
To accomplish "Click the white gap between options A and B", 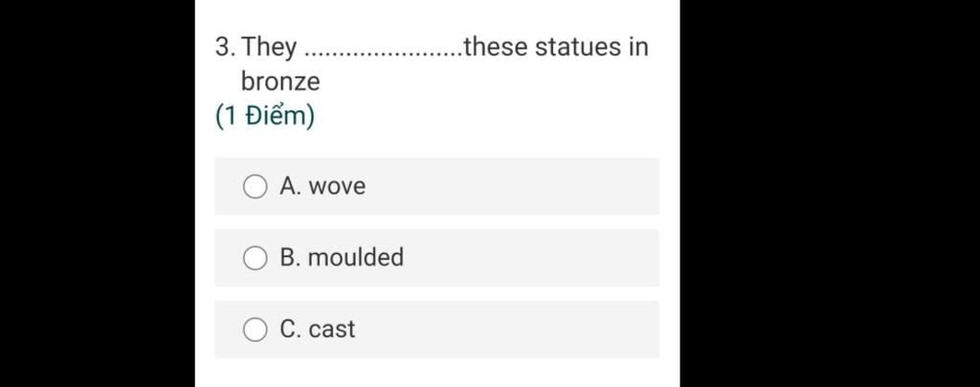I will (436, 222).
